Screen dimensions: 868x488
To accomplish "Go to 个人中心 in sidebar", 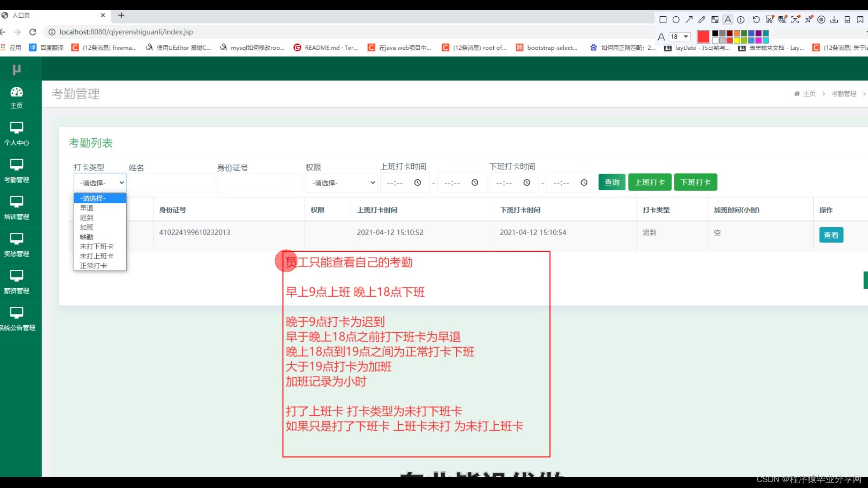I will pos(17,133).
